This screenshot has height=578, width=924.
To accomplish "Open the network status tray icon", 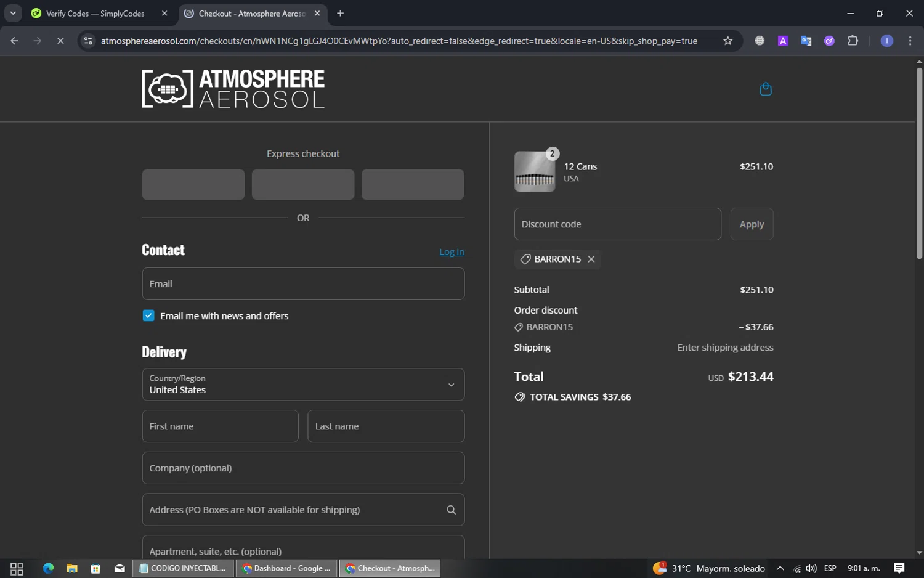I will (796, 568).
